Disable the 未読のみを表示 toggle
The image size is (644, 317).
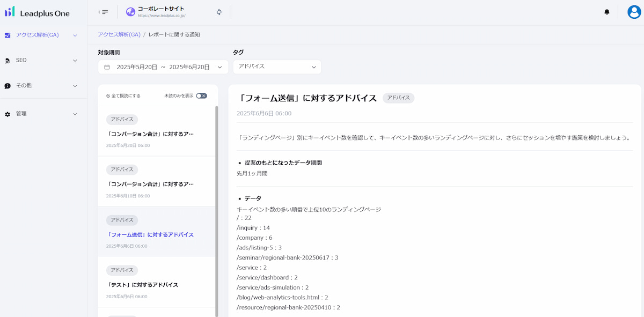201,94
